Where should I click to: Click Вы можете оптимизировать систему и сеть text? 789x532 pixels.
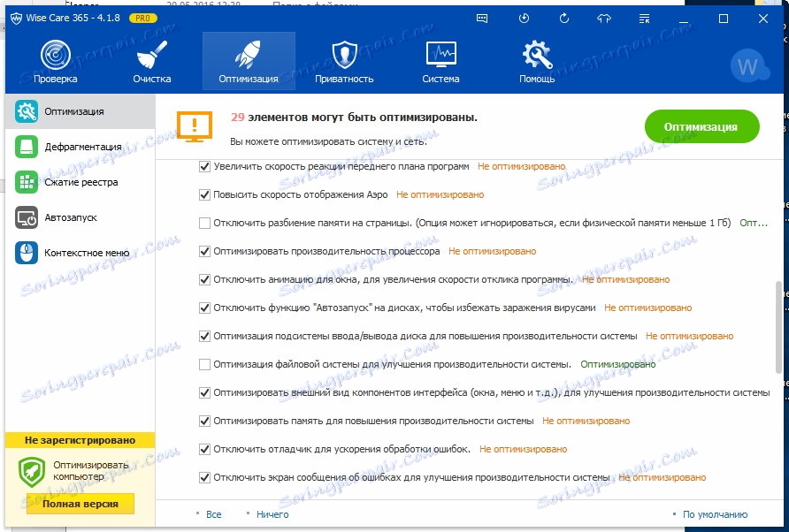328,141
